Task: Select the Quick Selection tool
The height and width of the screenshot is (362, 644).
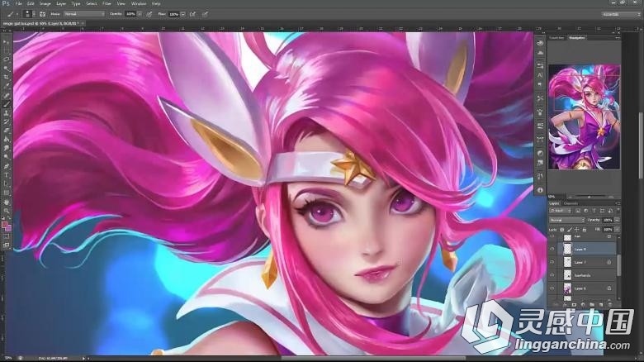Action: point(6,69)
